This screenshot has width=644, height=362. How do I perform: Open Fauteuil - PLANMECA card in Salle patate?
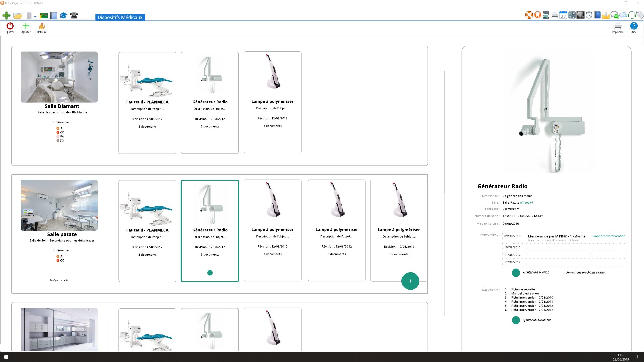point(147,231)
